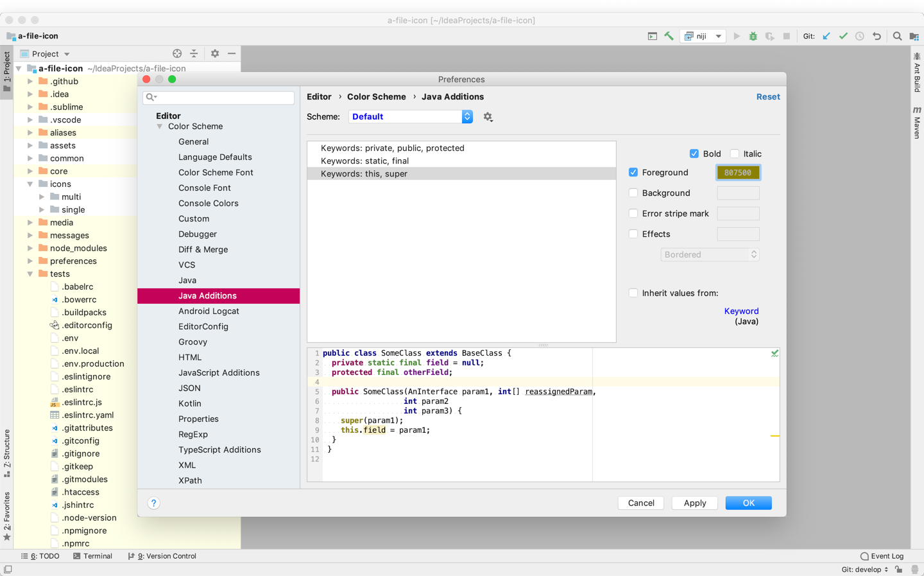Enable the Error stripe mark checkbox
This screenshot has height=576, width=924.
pos(633,213)
